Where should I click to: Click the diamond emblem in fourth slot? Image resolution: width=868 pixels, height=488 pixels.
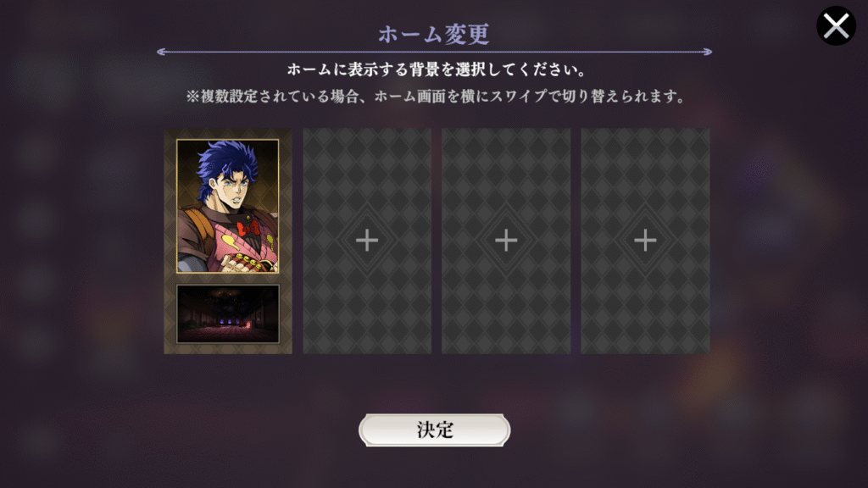[645, 240]
